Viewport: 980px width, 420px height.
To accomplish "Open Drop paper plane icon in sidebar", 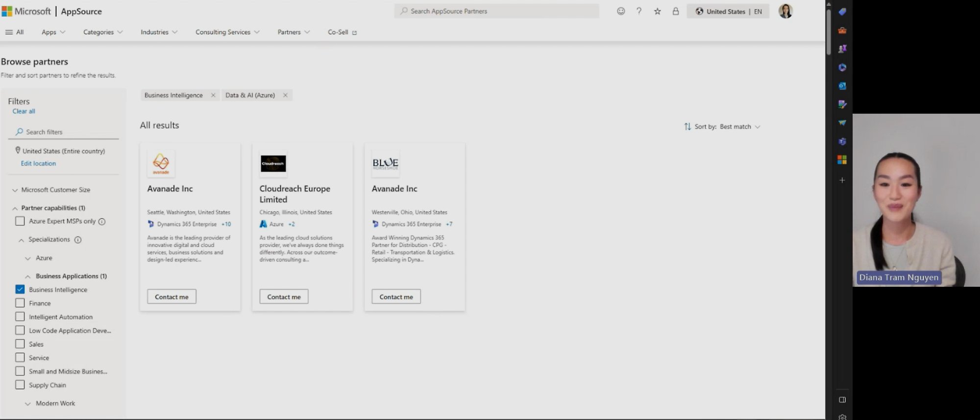I will [842, 123].
